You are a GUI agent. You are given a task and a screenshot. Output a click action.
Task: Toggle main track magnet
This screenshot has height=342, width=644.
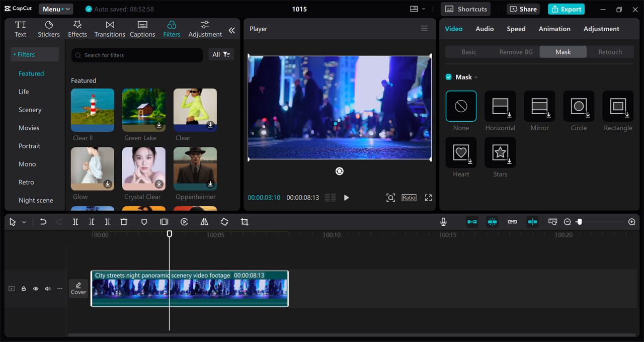pyautogui.click(x=472, y=222)
